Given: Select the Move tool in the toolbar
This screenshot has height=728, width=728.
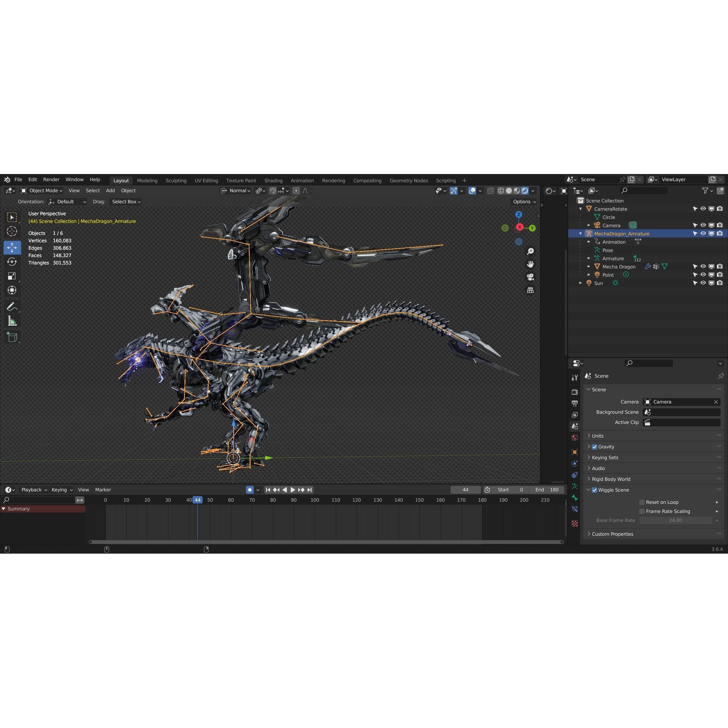Looking at the screenshot, I should tap(13, 248).
